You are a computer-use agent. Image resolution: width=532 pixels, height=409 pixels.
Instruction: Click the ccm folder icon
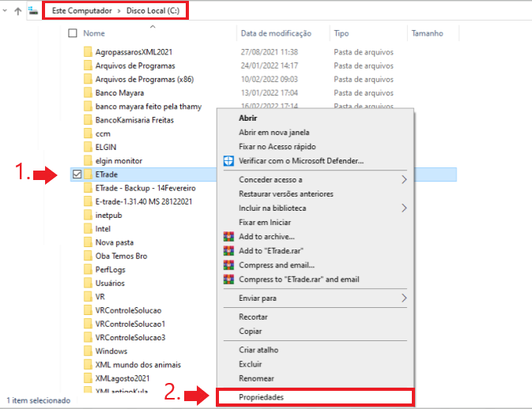click(x=88, y=133)
